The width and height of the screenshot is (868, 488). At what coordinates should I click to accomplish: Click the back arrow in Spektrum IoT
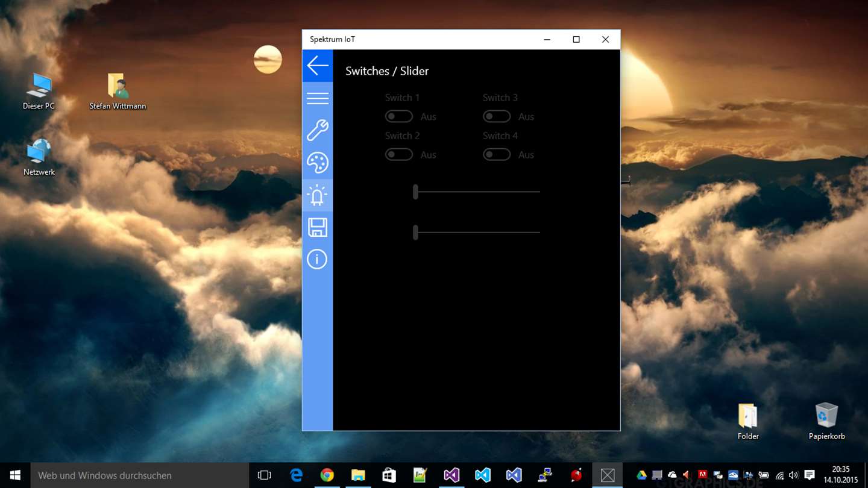point(317,66)
